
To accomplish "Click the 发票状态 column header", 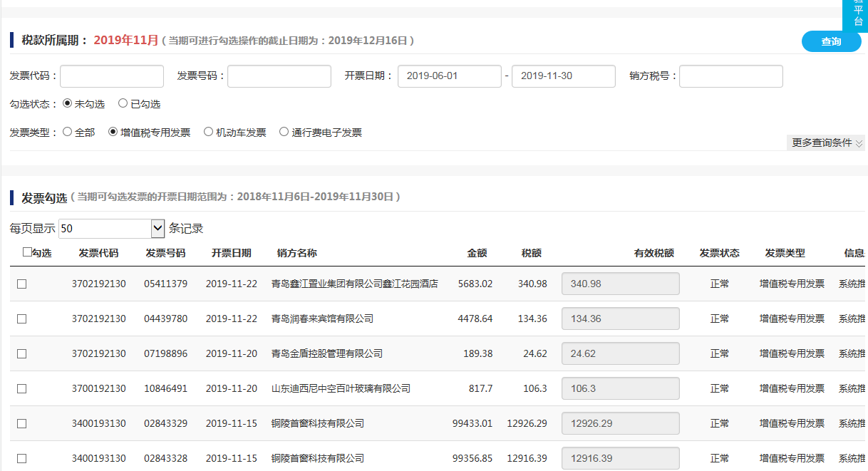I will [720, 253].
